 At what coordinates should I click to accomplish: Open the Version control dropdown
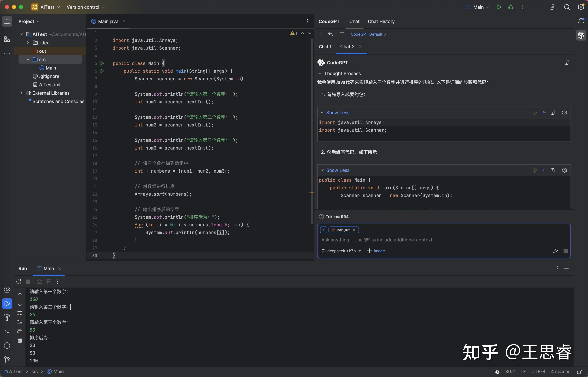pyautogui.click(x=85, y=7)
